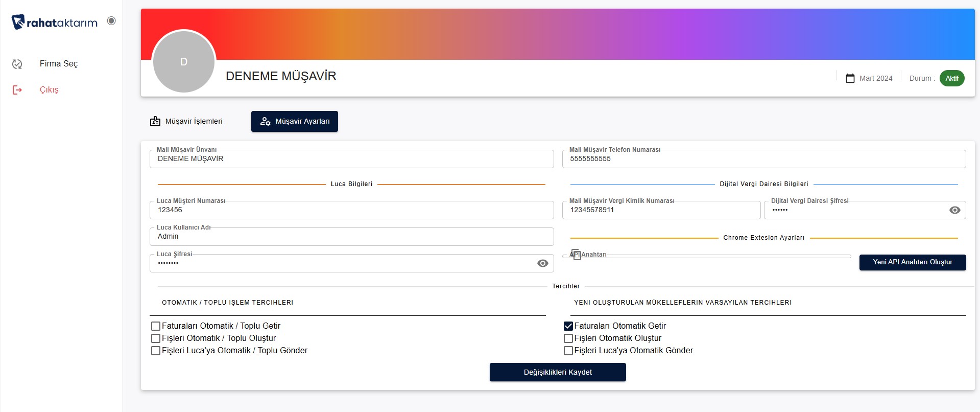Show the Luca Şifresi password

pyautogui.click(x=542, y=263)
